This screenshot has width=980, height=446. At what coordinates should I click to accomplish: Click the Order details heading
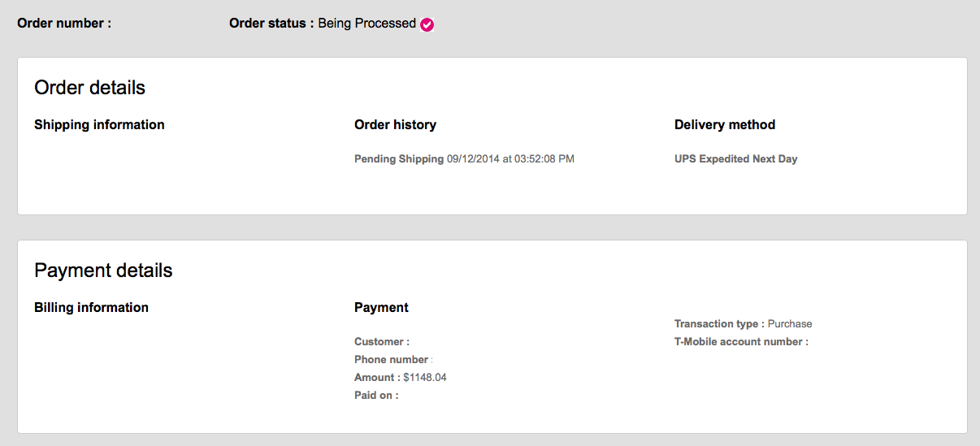pyautogui.click(x=89, y=88)
